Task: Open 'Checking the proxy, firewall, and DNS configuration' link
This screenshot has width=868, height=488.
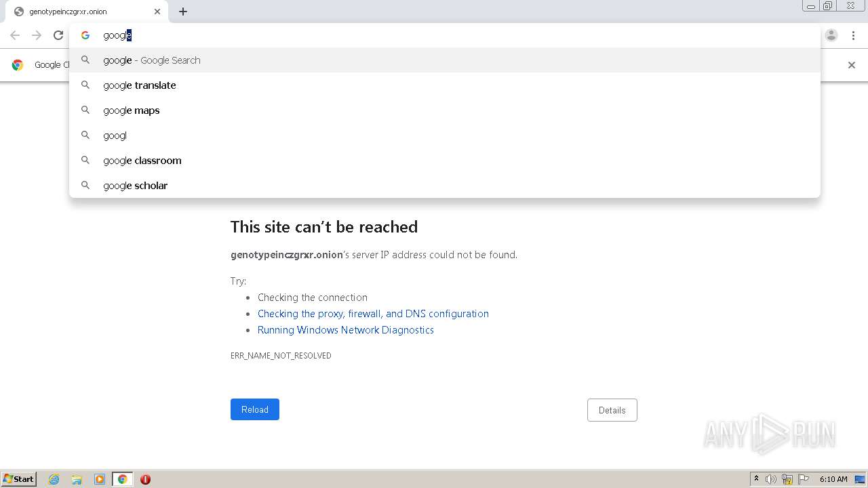Action: (x=373, y=314)
